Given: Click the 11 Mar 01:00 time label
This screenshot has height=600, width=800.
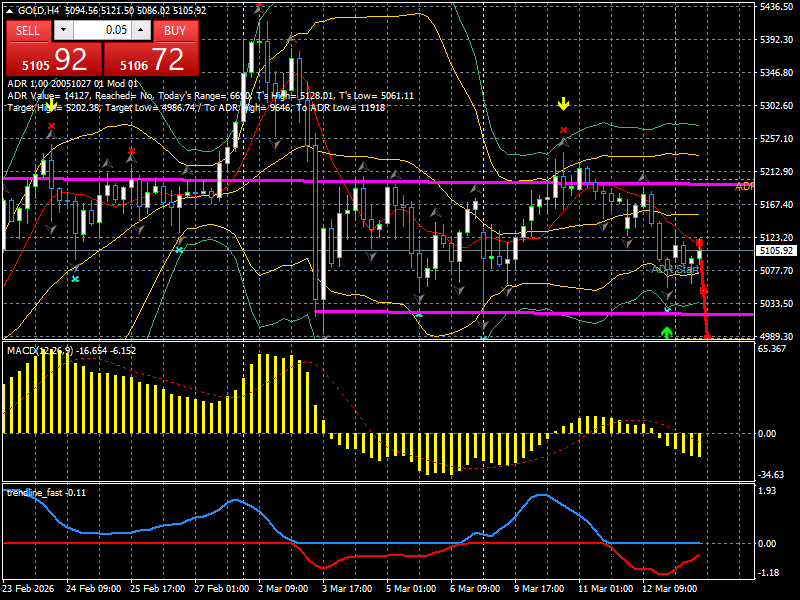Looking at the screenshot, I should click(x=606, y=589).
